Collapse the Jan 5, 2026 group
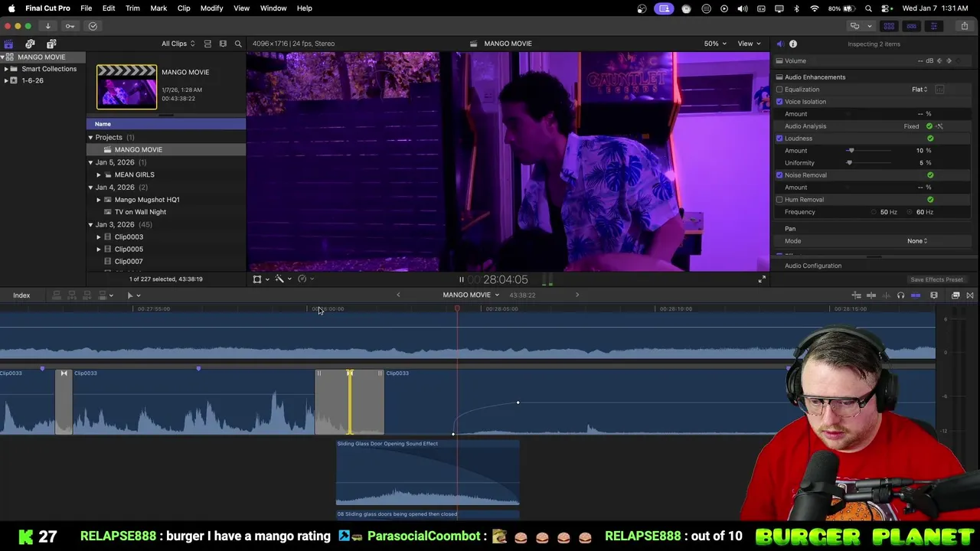Screen dimensions: 980x551 click(x=90, y=162)
